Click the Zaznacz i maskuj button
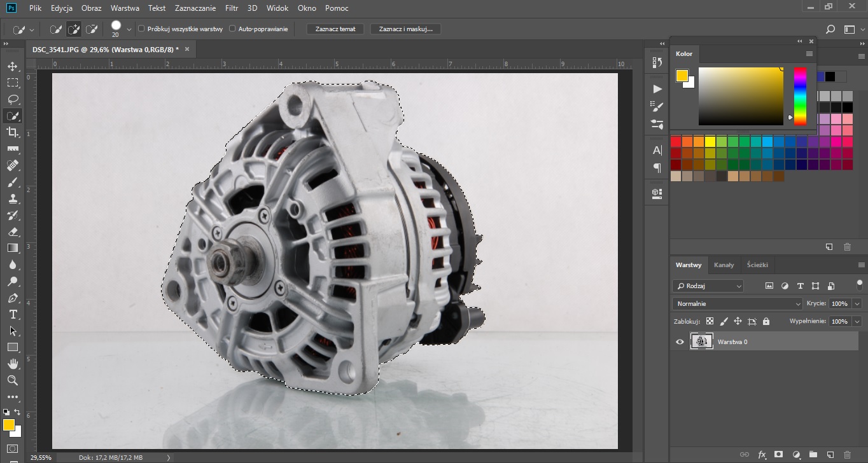The image size is (868, 463). 405,29
